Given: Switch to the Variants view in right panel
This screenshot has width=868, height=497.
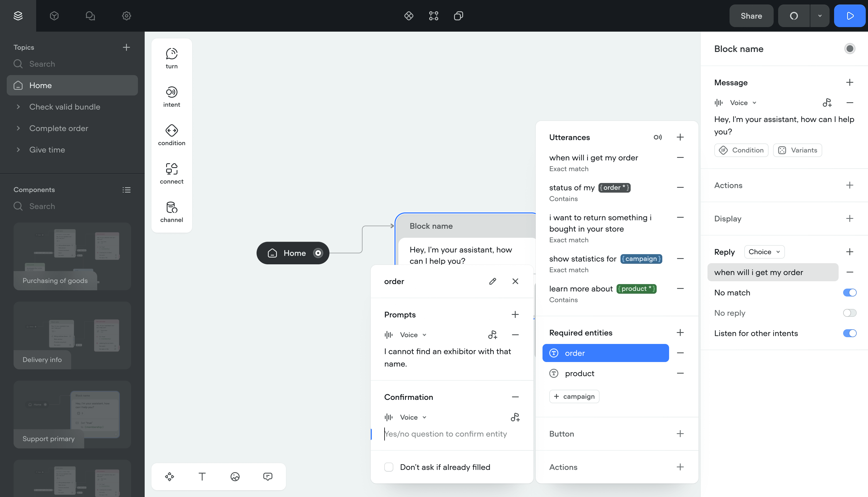Looking at the screenshot, I should point(797,150).
